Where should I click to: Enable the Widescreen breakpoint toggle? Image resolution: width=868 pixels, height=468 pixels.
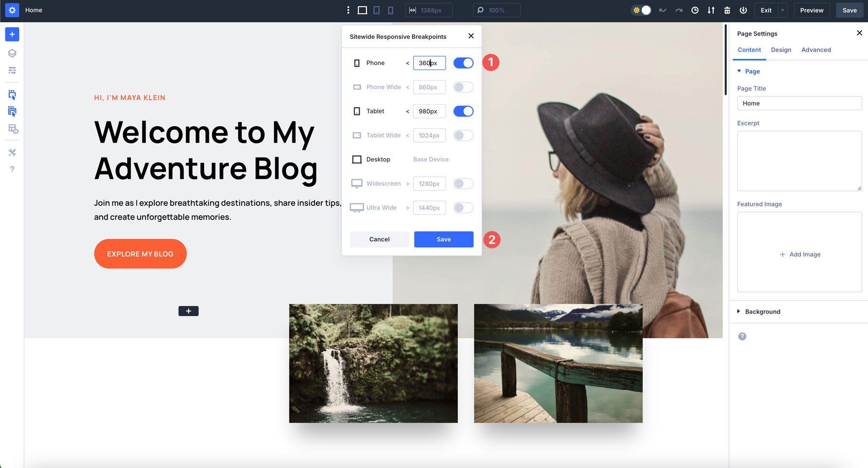click(x=463, y=184)
